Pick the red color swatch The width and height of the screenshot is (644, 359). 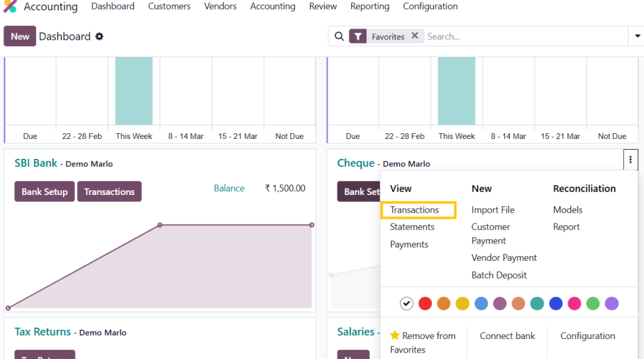(x=425, y=304)
